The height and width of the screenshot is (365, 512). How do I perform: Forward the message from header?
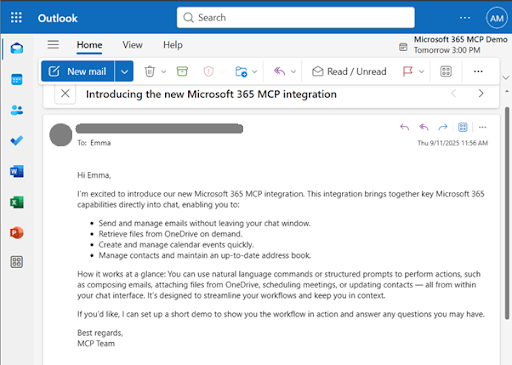coord(443,127)
